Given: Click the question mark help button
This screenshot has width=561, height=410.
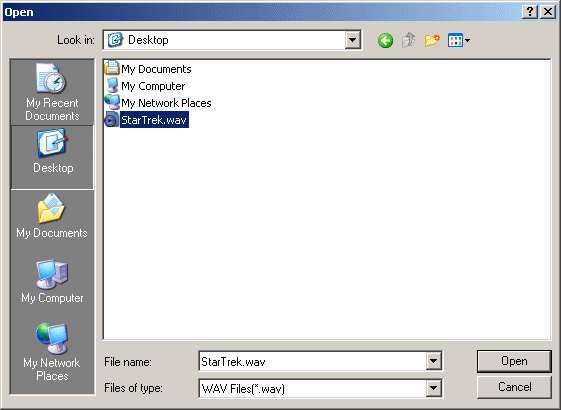Looking at the screenshot, I should point(530,12).
